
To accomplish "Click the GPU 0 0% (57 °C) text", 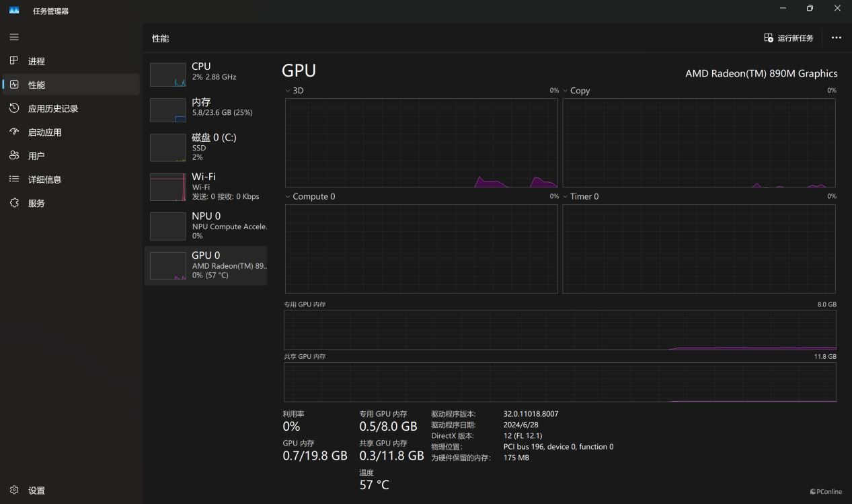I will tap(210, 275).
